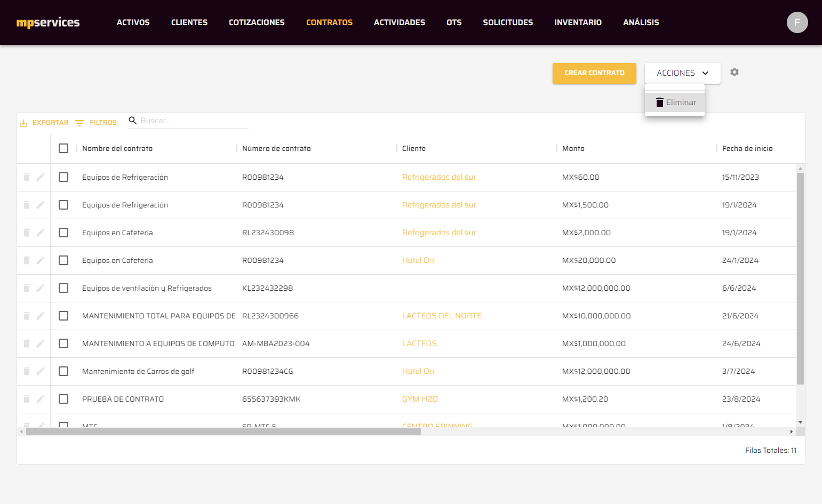This screenshot has width=822, height=504.
Task: Check the 24/1/2024 contract row checkbox
Action: (x=63, y=260)
